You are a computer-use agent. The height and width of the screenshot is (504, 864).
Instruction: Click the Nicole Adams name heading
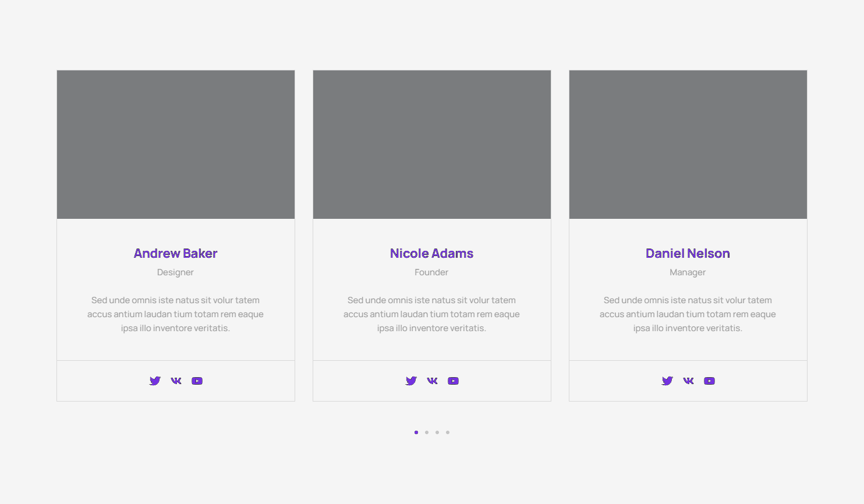pyautogui.click(x=431, y=253)
